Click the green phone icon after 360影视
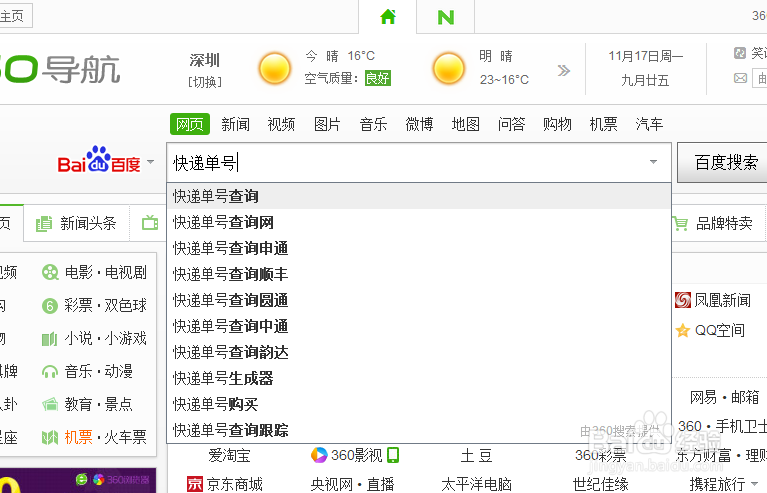This screenshot has height=493, width=767. click(x=393, y=455)
